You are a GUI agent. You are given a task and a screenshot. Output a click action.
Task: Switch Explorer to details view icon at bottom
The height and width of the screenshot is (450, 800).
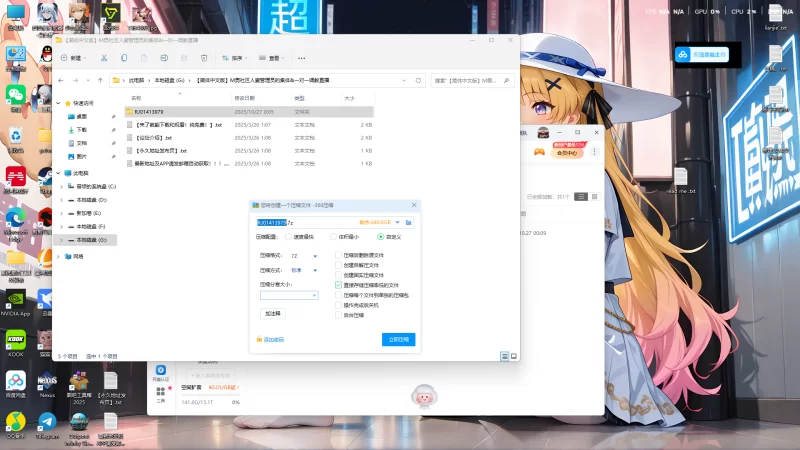pos(504,356)
